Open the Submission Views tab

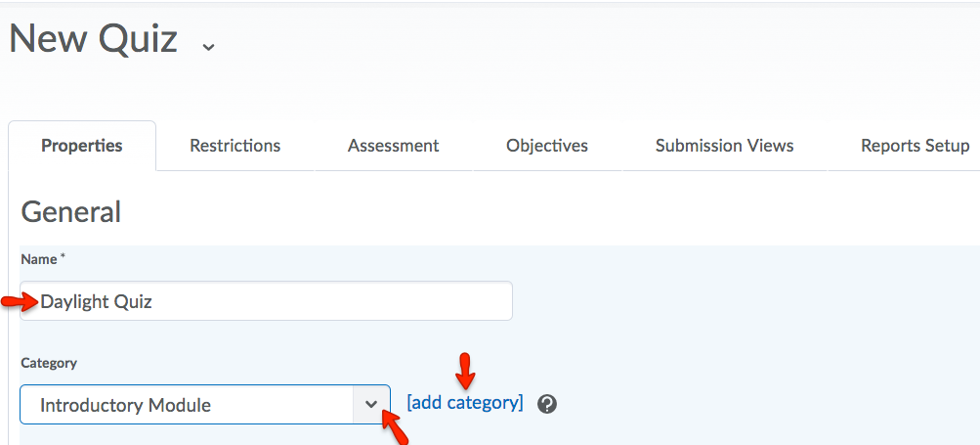(x=724, y=146)
